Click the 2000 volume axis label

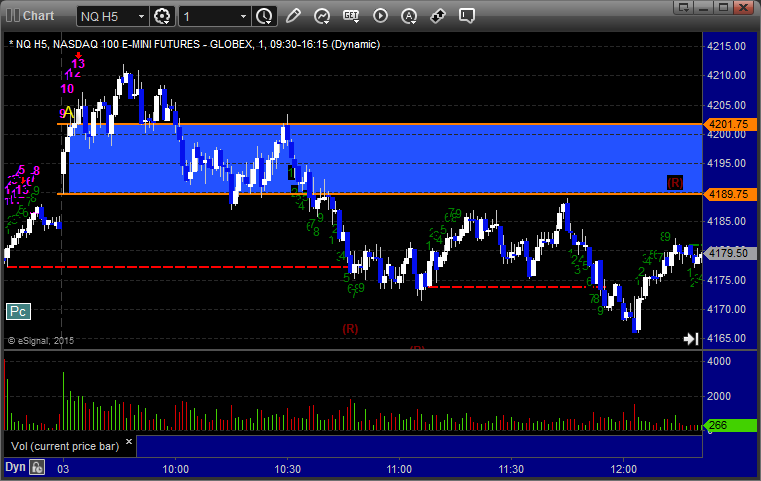tap(719, 396)
